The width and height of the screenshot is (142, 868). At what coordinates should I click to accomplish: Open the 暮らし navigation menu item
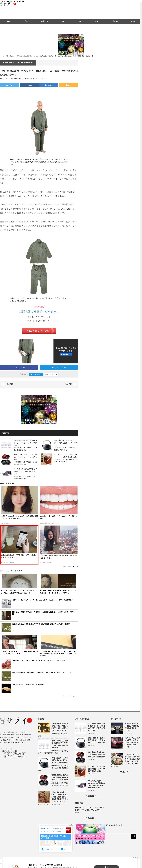pyautogui.click(x=115, y=21)
